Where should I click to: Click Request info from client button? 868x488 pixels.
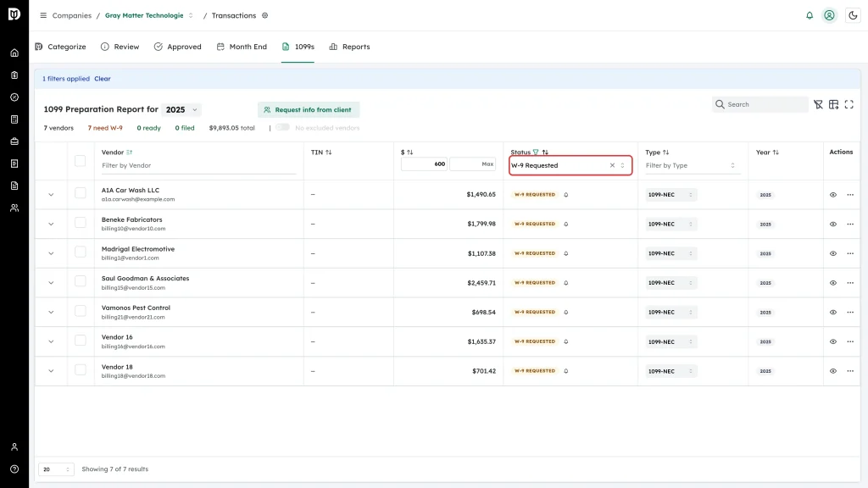pos(309,109)
